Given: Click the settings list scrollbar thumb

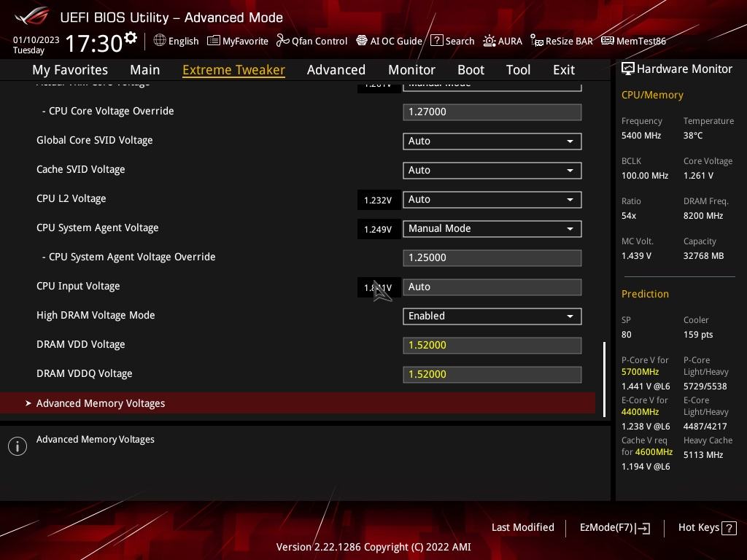Looking at the screenshot, I should click(x=604, y=379).
